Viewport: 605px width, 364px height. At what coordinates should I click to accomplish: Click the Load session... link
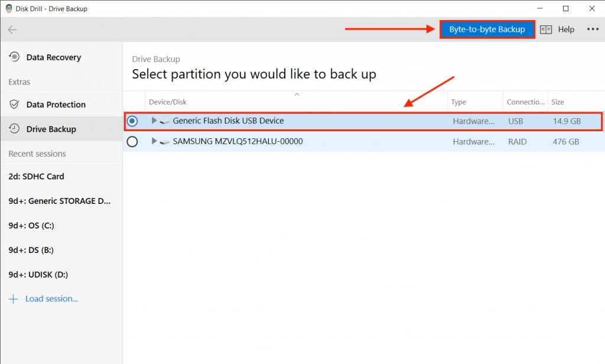[52, 299]
